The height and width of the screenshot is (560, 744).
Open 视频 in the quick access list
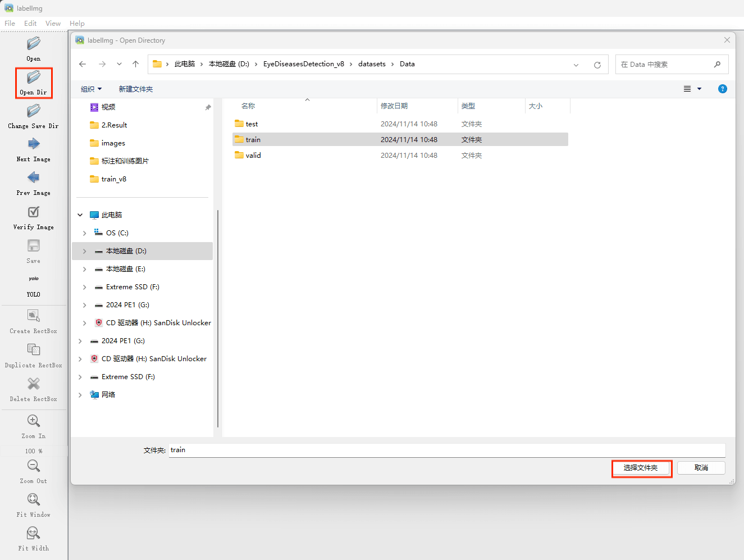pyautogui.click(x=108, y=107)
